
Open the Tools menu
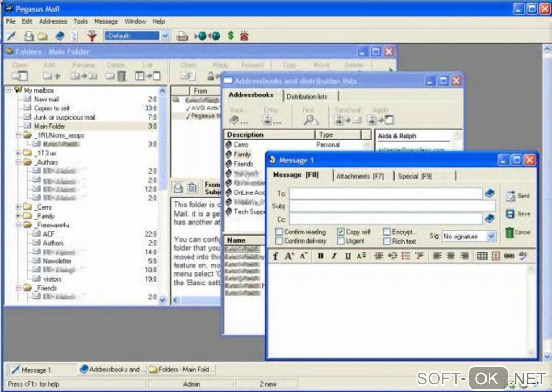click(x=80, y=22)
